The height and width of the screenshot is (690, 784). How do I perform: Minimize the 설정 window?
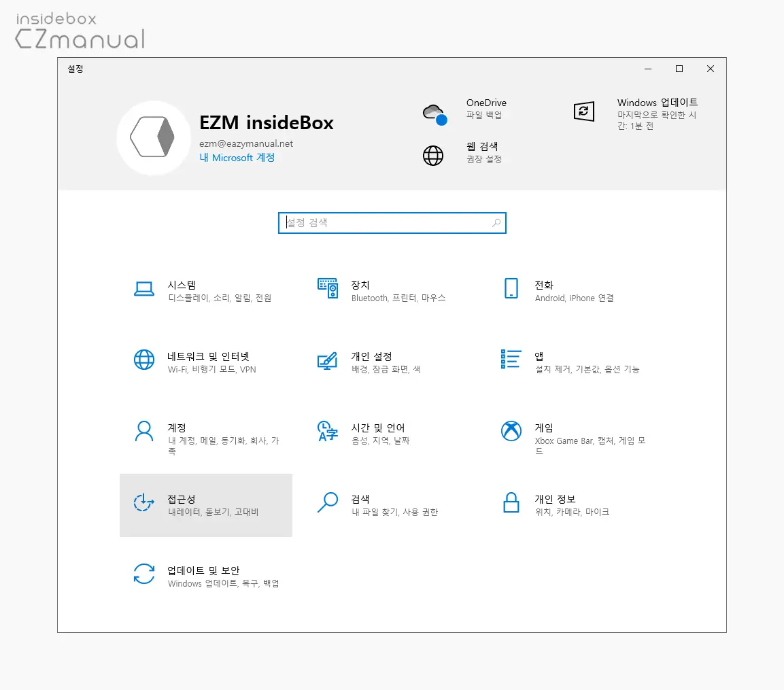648,69
